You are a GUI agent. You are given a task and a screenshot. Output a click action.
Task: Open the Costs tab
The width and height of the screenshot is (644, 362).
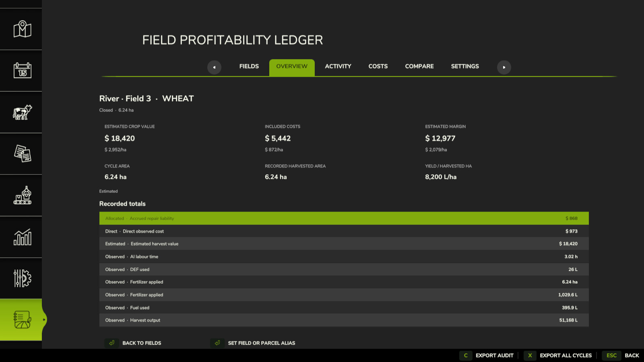pos(378,66)
